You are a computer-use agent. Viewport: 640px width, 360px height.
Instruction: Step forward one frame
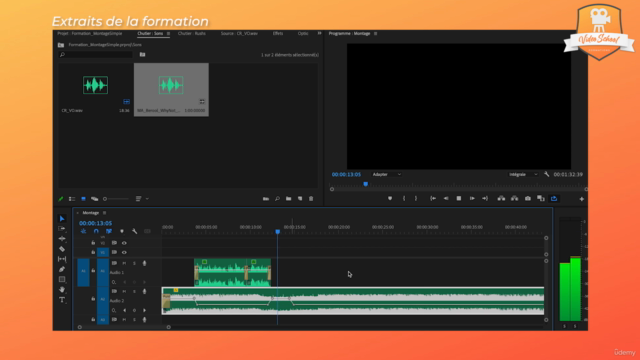[472, 198]
